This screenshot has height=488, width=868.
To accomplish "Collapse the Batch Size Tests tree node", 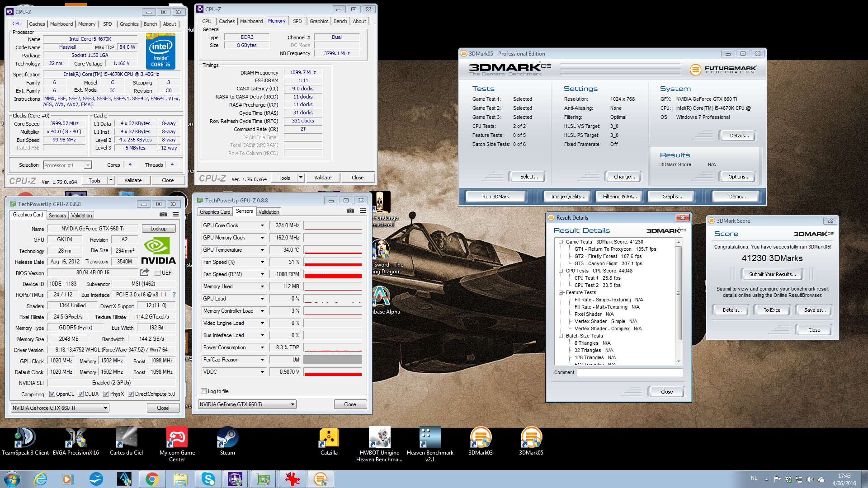I will click(x=561, y=336).
